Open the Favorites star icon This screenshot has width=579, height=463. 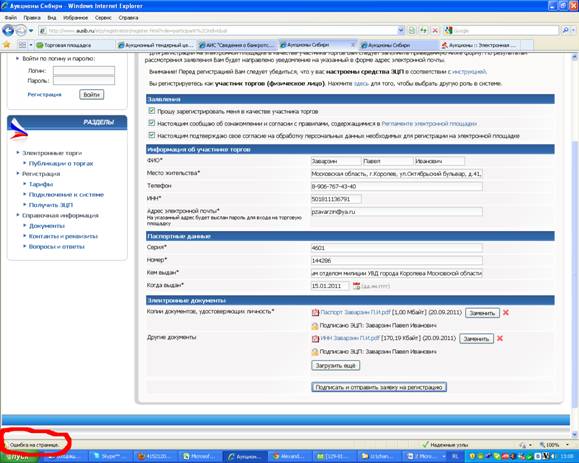(x=6, y=45)
